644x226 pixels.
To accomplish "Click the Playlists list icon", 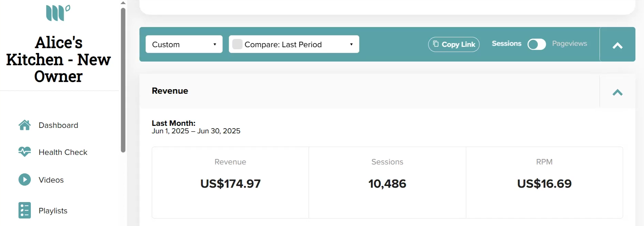I will 25,210.
